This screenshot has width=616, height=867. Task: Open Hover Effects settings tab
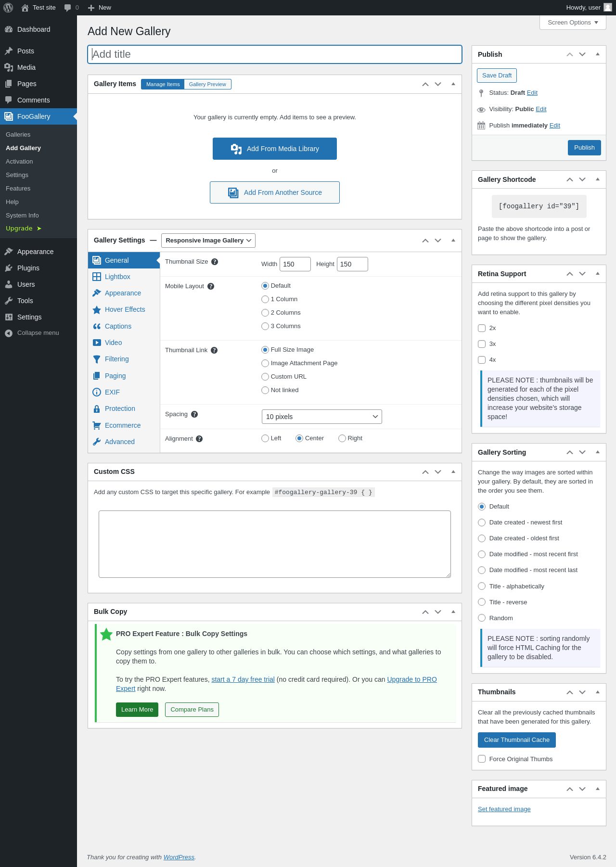tap(124, 309)
